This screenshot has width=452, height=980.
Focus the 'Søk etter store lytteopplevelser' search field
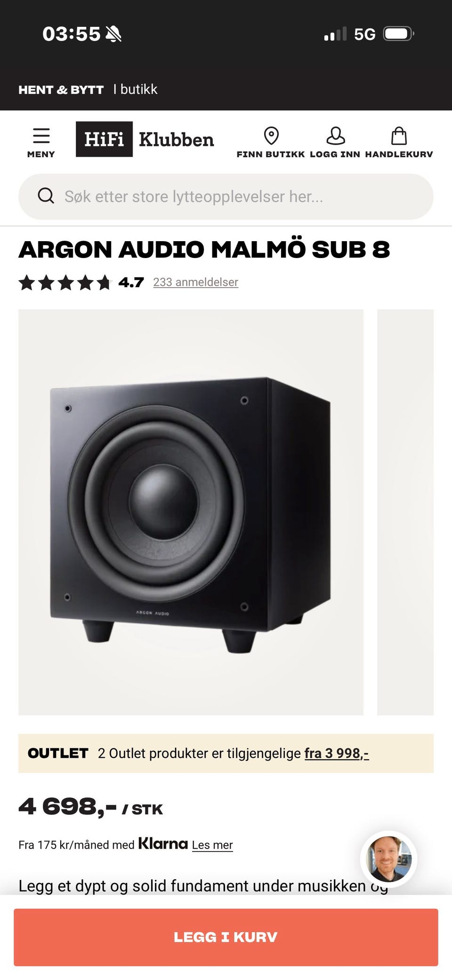(x=226, y=196)
